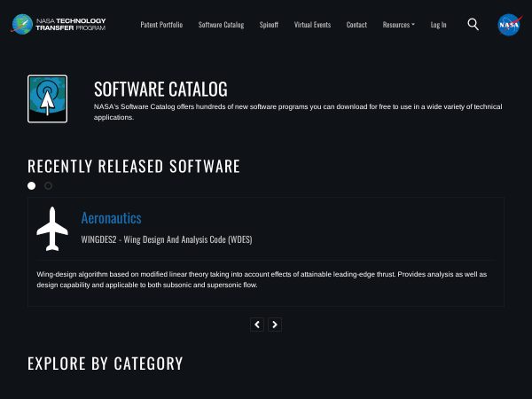Click the catalog intro paragraph text
The image size is (532, 399).
tap(298, 112)
